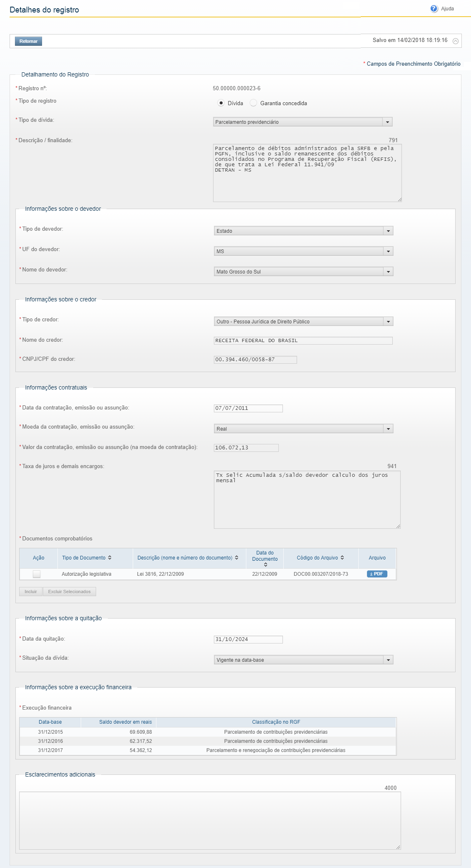Download the PDF file for Lei 3816
The width and height of the screenshot is (471, 868).
click(x=377, y=574)
